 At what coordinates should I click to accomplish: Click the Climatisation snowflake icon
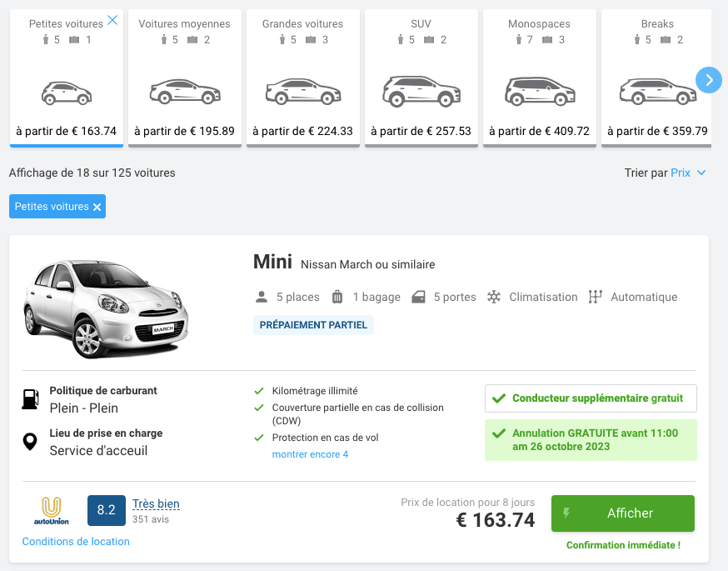coord(494,297)
